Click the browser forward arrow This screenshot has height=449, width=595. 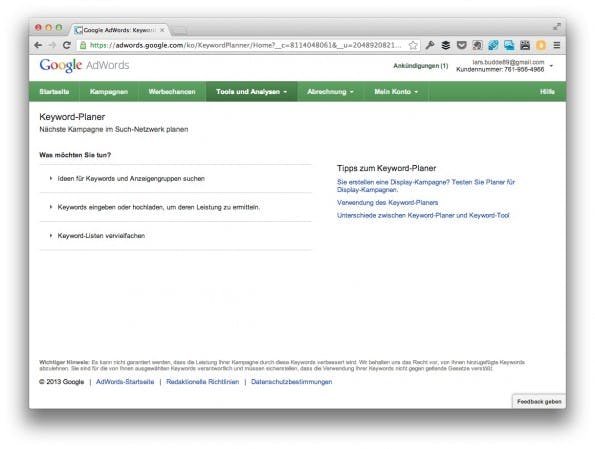coord(52,45)
